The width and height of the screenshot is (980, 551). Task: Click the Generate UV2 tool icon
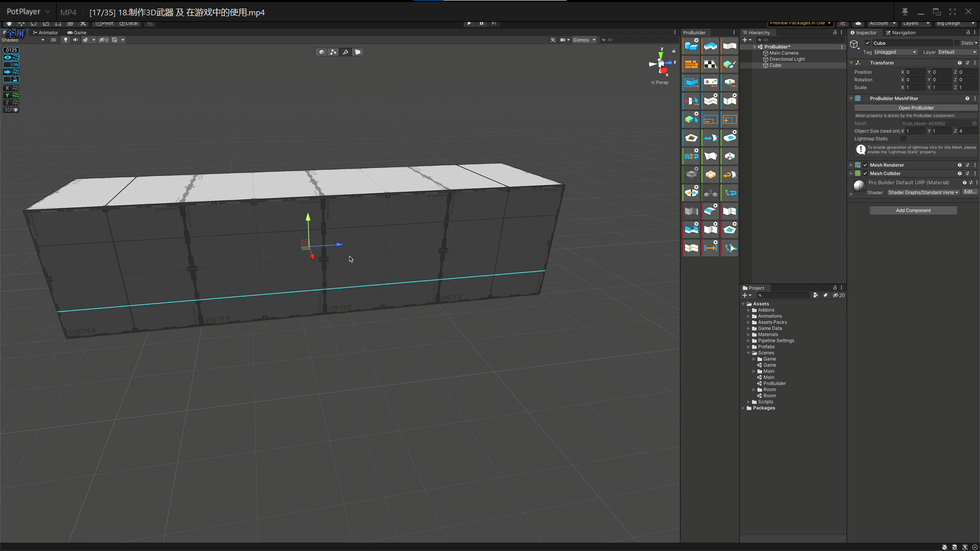[692, 156]
